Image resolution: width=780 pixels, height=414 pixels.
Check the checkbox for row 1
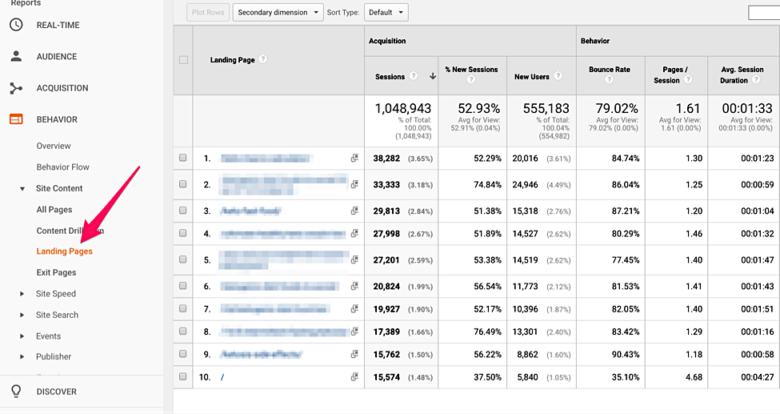click(183, 158)
